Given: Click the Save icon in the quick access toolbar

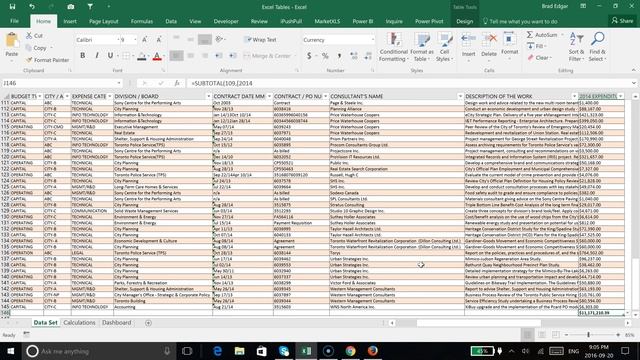Looking at the screenshot, I should coord(12,7).
